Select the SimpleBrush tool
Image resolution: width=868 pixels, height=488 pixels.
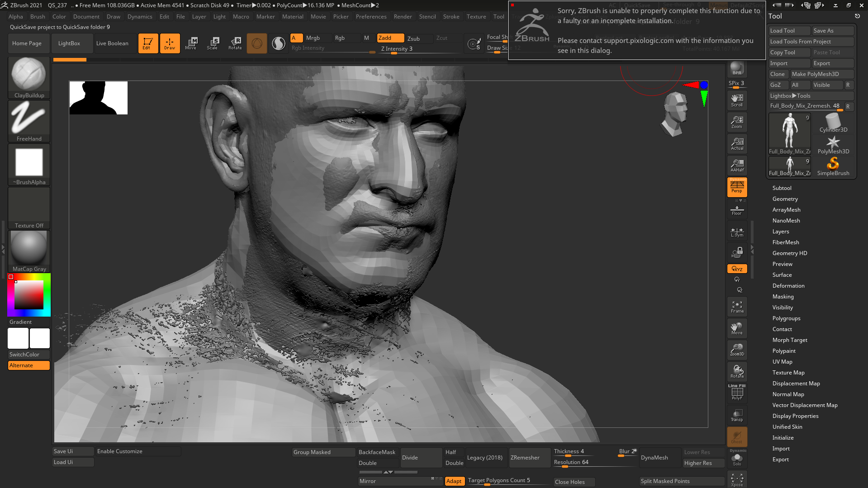click(833, 166)
